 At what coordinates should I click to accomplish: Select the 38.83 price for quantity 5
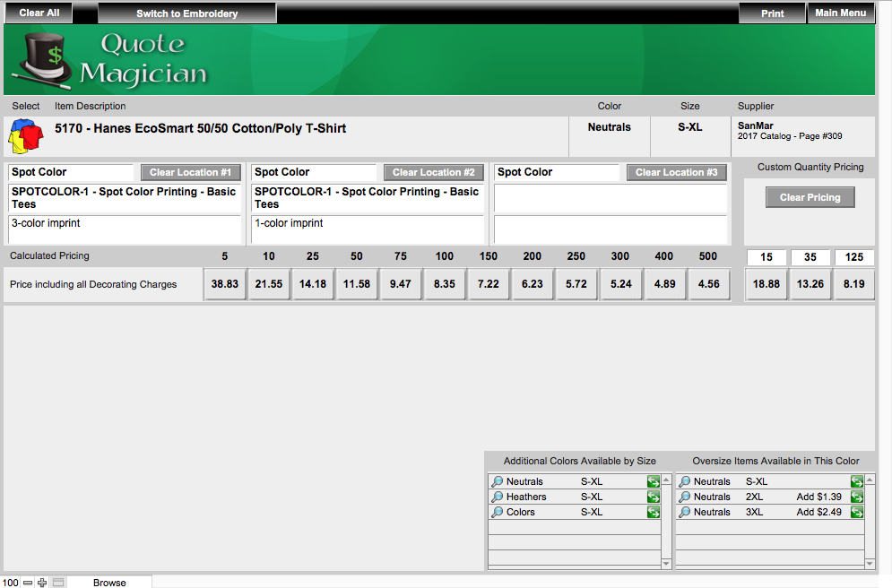[x=225, y=284]
